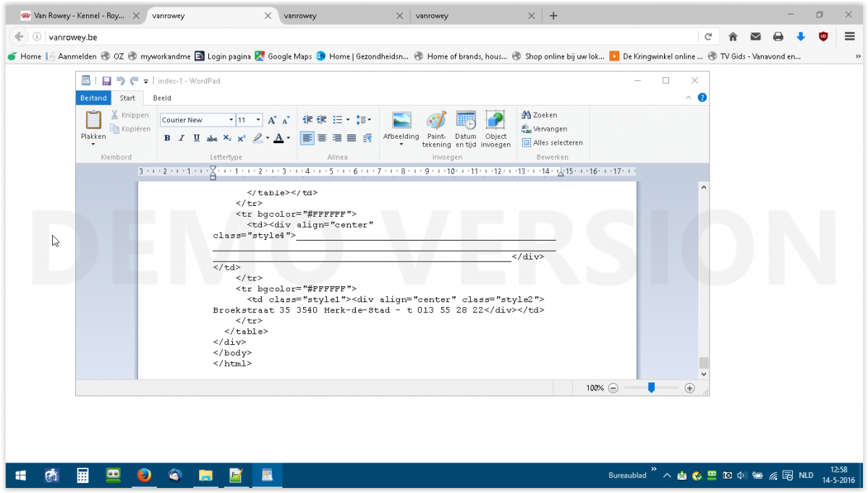
Task: Open the Customize Quick Access Toolbar dropdown
Action: pyautogui.click(x=145, y=82)
